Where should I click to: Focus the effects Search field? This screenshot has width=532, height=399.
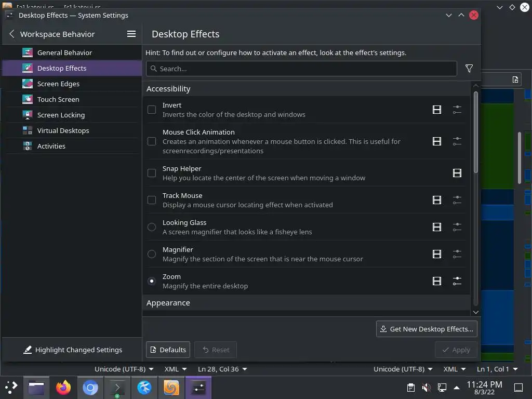click(x=301, y=69)
